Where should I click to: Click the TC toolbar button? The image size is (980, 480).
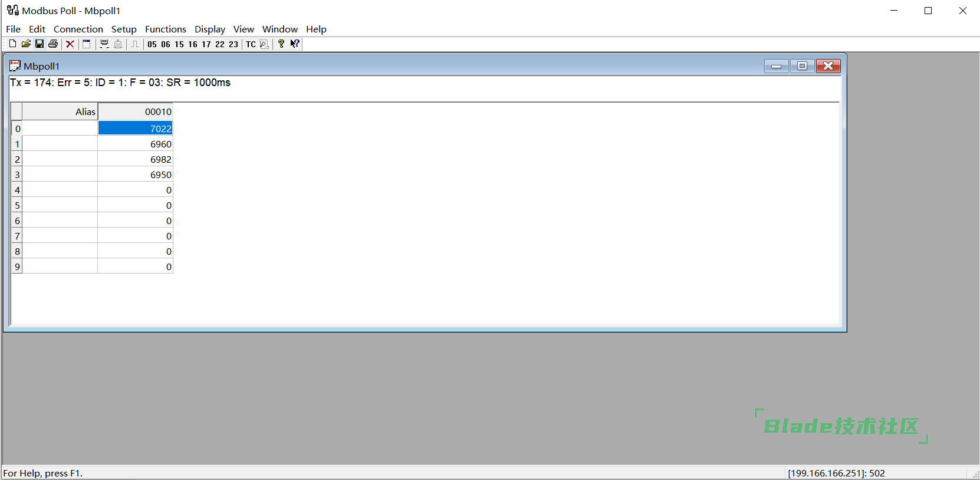(251, 44)
